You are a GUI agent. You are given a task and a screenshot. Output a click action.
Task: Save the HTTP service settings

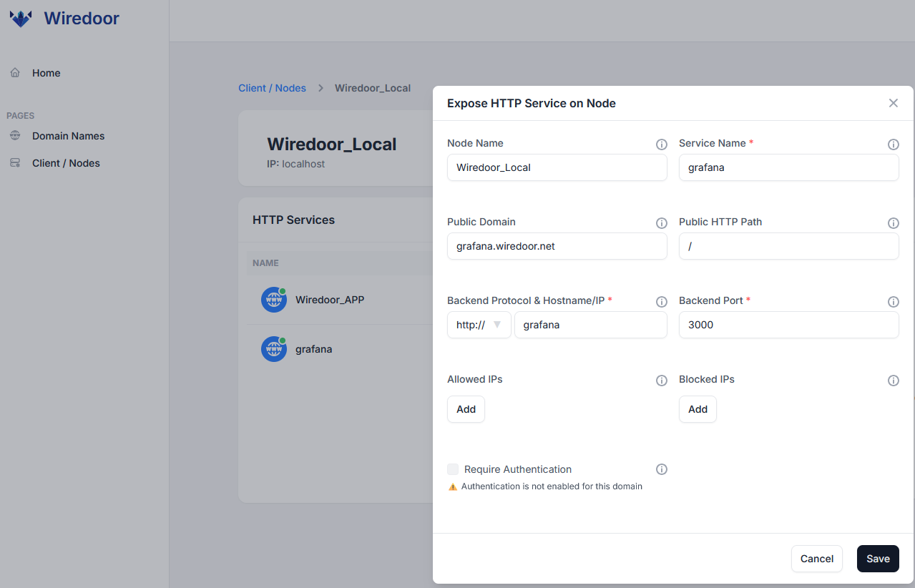pyautogui.click(x=878, y=559)
